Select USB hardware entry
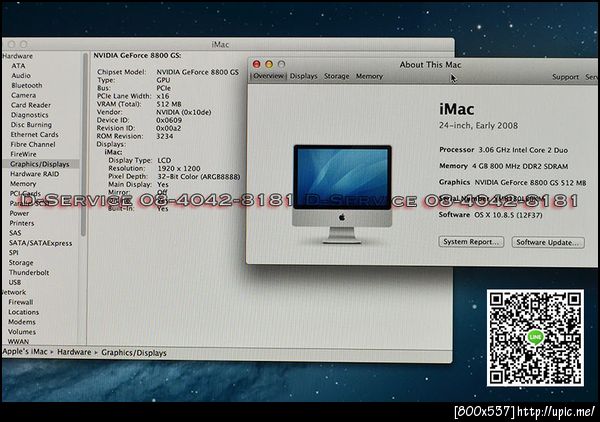600x422 pixels. coord(15,283)
